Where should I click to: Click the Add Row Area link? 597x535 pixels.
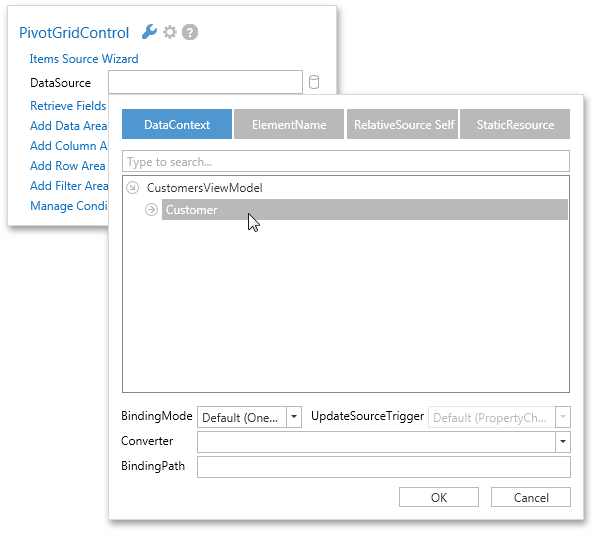[68, 166]
